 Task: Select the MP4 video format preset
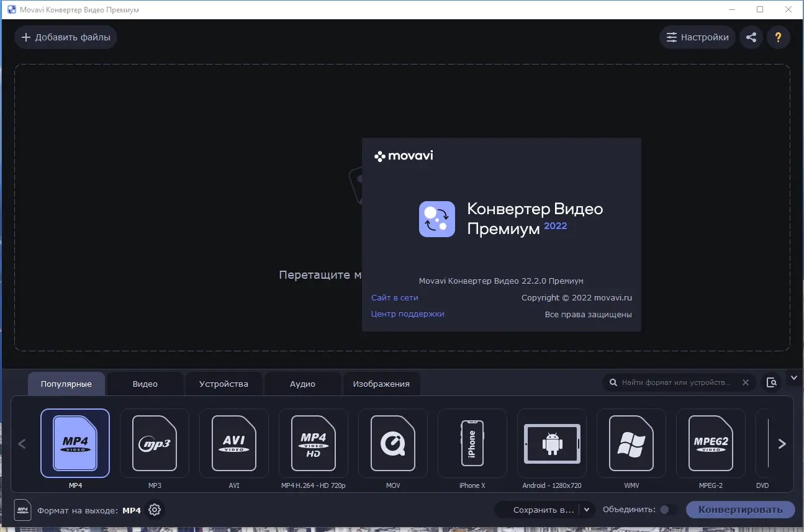tap(75, 443)
